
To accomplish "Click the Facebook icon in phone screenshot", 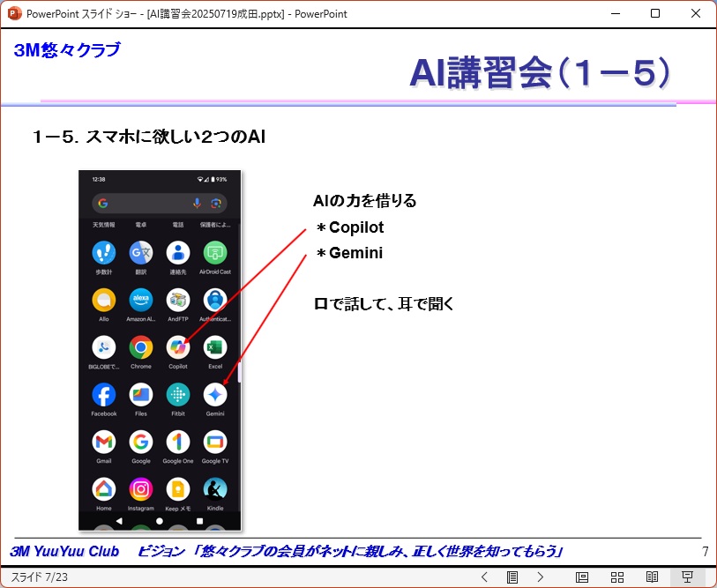I will [104, 394].
